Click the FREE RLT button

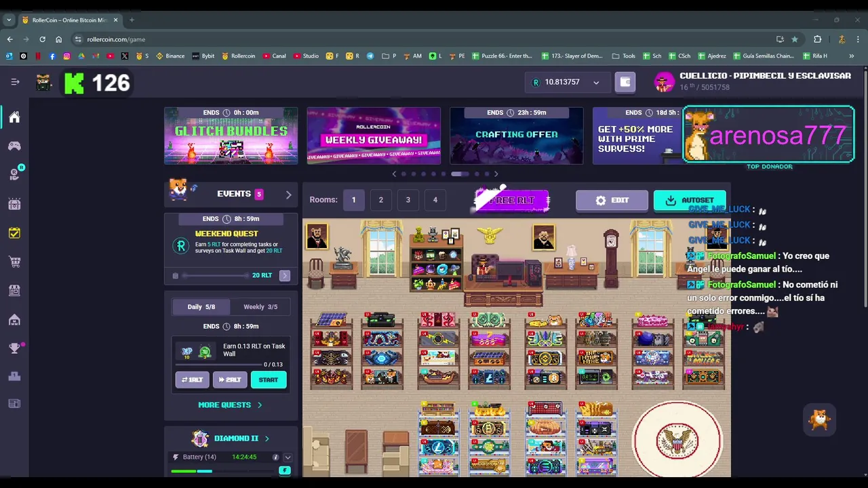tap(511, 200)
